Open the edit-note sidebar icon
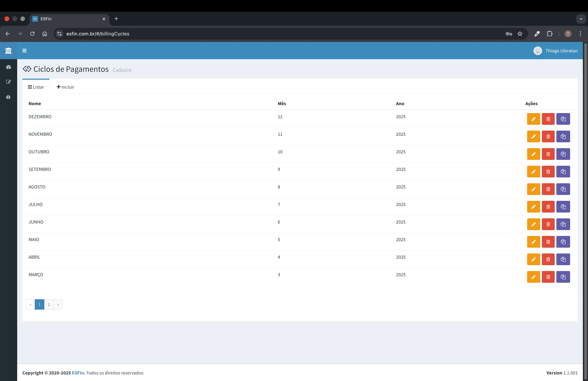 (x=8, y=82)
